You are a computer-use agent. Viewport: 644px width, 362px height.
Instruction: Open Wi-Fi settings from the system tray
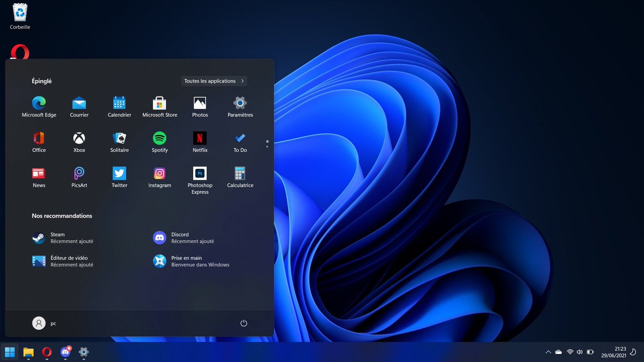(568, 352)
